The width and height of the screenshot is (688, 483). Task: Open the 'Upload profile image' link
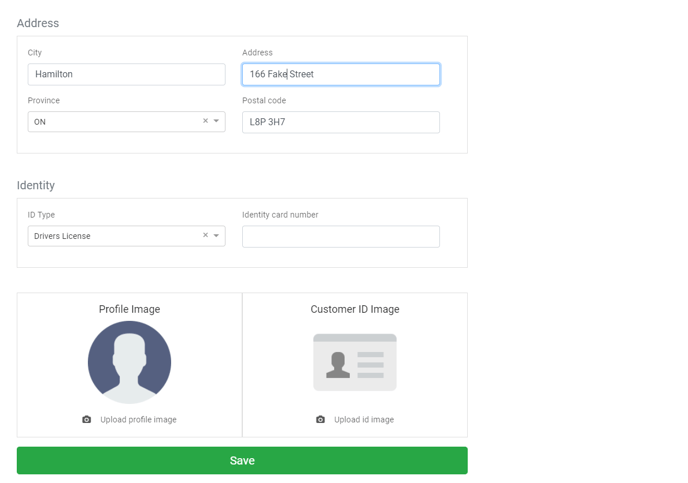coord(138,420)
